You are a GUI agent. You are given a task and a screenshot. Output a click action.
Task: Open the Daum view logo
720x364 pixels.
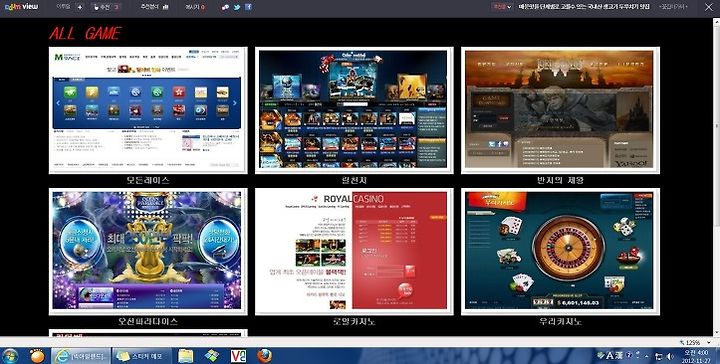(x=22, y=7)
